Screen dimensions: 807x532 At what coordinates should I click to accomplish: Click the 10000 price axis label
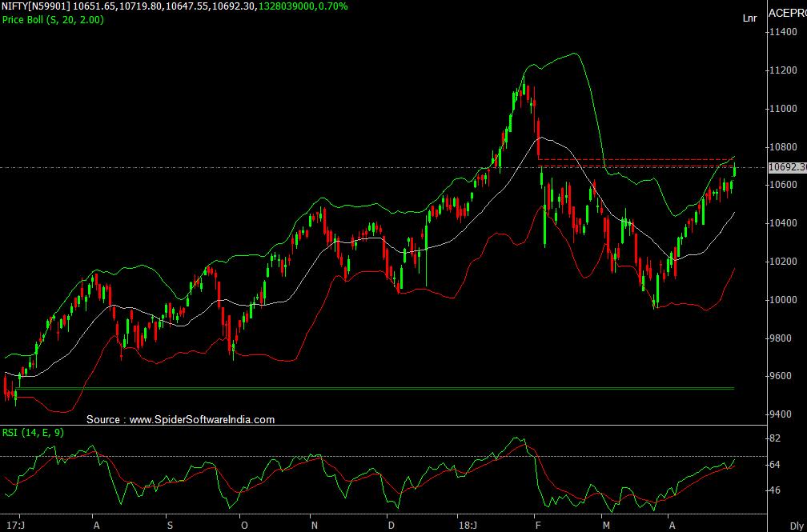(x=782, y=300)
